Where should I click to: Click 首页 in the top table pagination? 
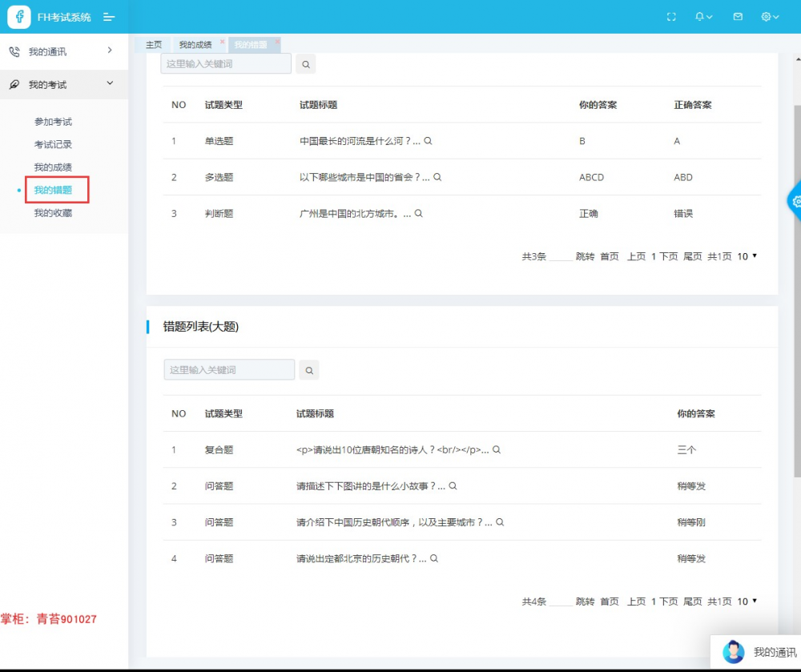click(609, 256)
